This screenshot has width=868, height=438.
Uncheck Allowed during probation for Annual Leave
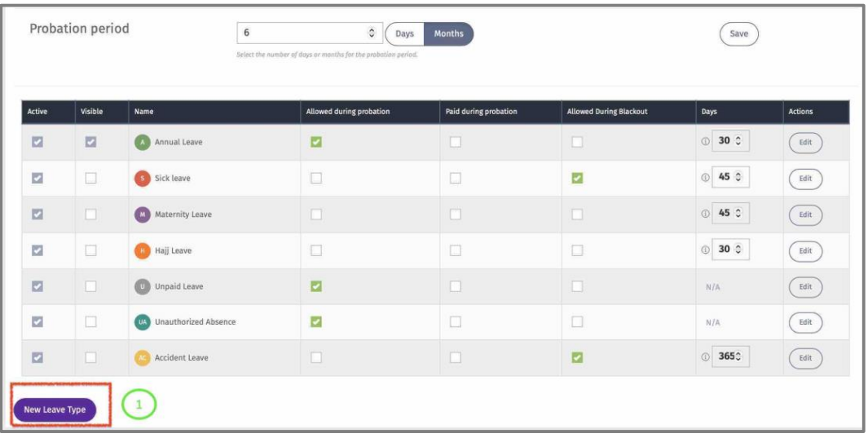click(316, 142)
